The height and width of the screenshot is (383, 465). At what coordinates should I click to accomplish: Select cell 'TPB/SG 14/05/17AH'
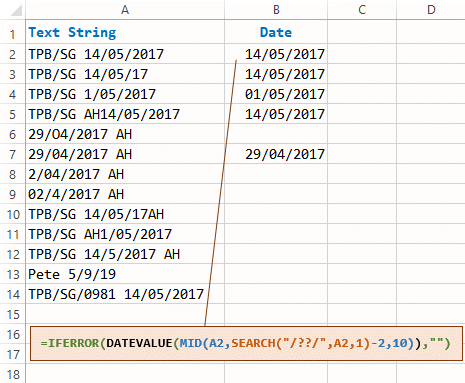(x=125, y=214)
